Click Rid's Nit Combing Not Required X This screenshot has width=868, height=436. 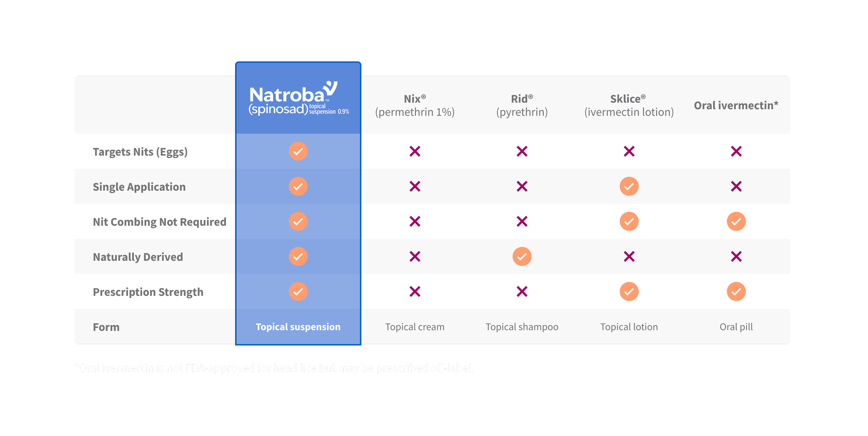[522, 222]
